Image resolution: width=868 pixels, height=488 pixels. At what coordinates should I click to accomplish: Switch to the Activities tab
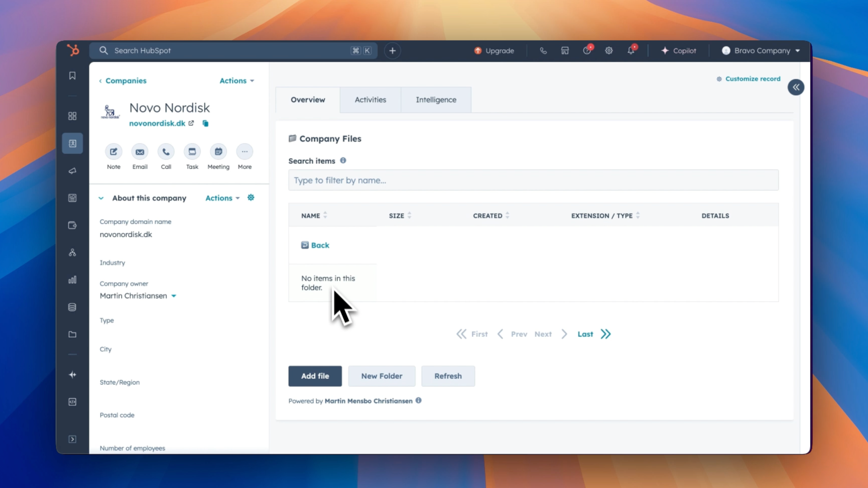[370, 100]
